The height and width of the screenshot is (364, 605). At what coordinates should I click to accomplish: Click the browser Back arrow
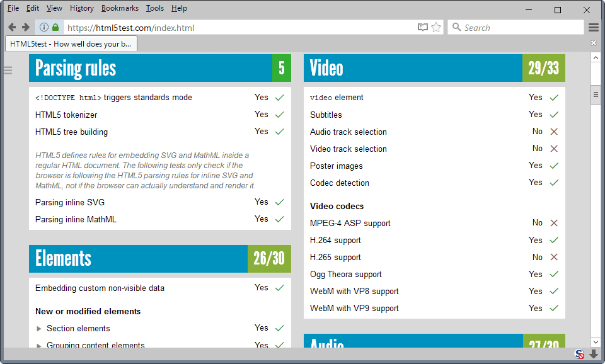(x=12, y=27)
